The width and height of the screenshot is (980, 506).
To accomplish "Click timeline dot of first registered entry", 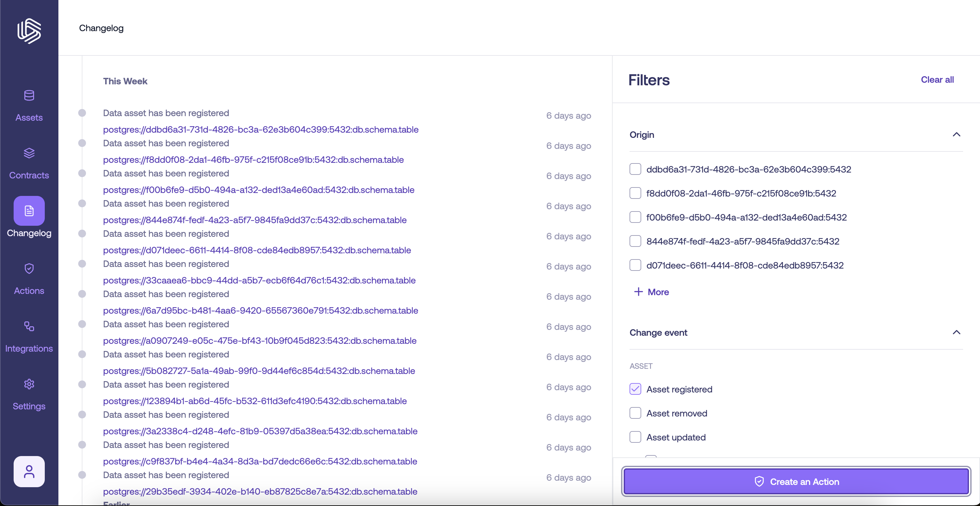I will pos(82,113).
